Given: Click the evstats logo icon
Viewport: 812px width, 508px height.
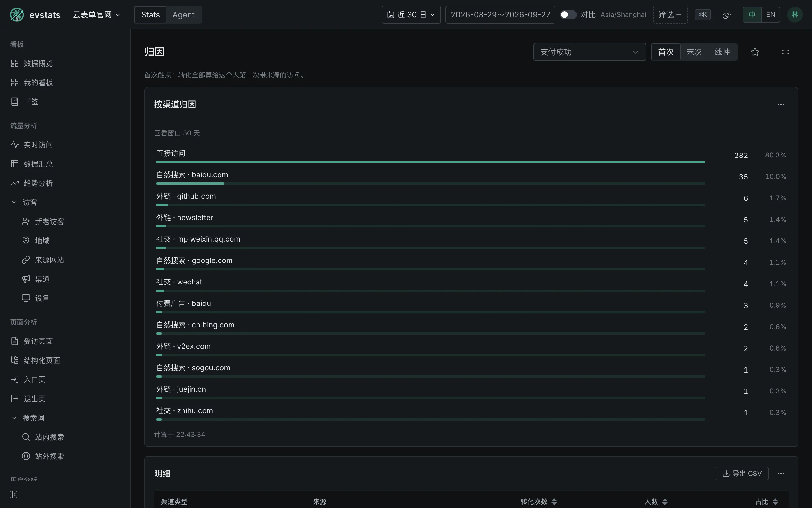Looking at the screenshot, I should point(17,15).
